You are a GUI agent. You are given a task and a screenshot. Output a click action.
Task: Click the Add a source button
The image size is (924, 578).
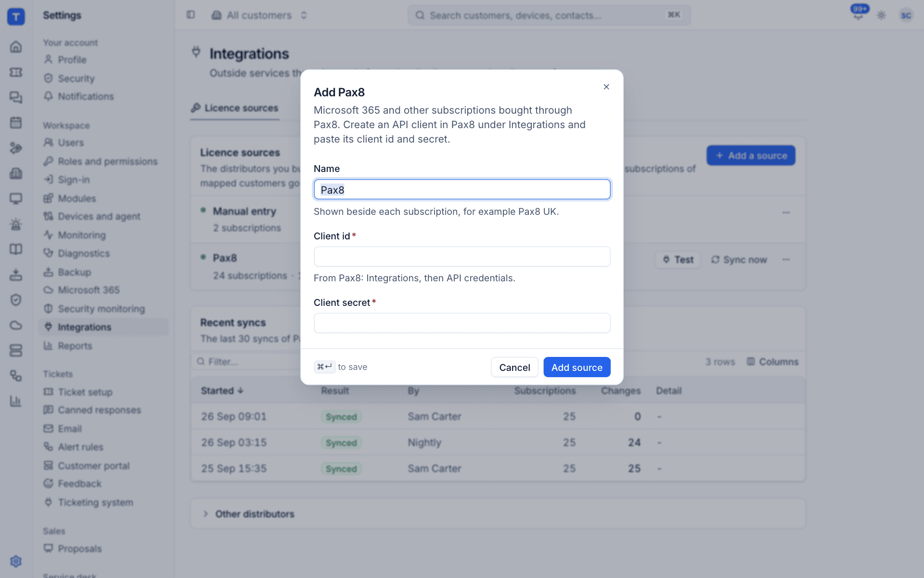[x=751, y=156]
